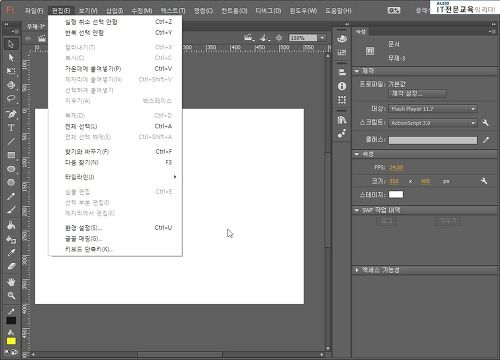
Task: Choose 실행 취소 선택 안함 in Edit menu
Action: coord(115,22)
